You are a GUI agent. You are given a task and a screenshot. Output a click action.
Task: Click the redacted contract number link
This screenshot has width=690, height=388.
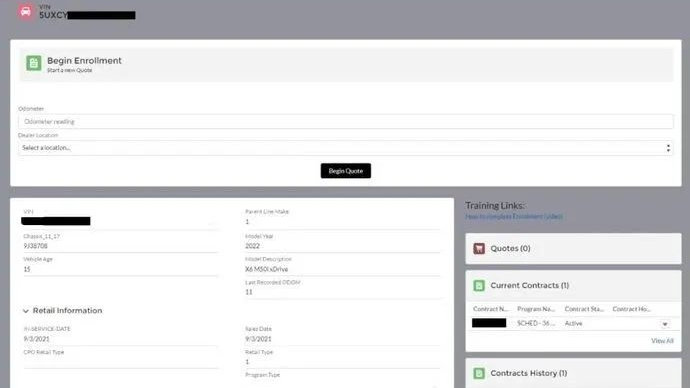point(489,323)
